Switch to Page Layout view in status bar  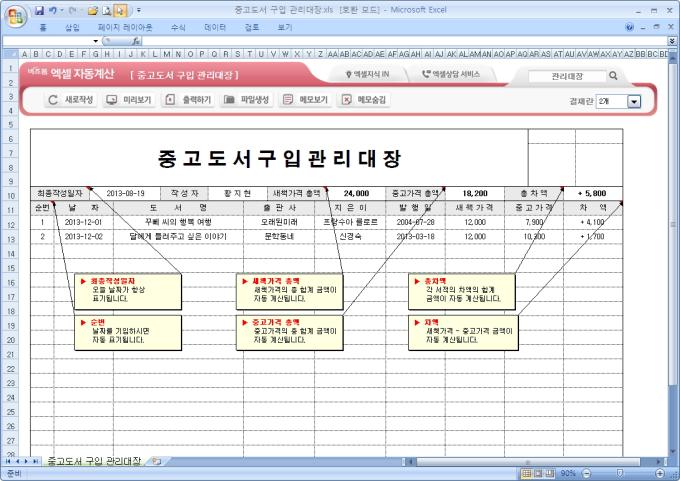tap(538, 473)
